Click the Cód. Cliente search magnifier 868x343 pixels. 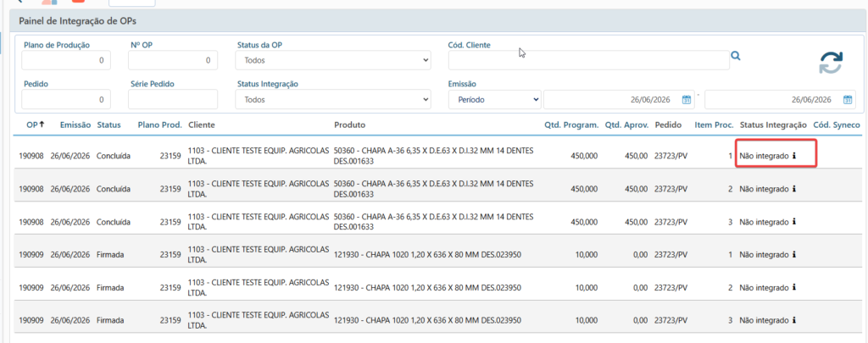[x=736, y=55]
